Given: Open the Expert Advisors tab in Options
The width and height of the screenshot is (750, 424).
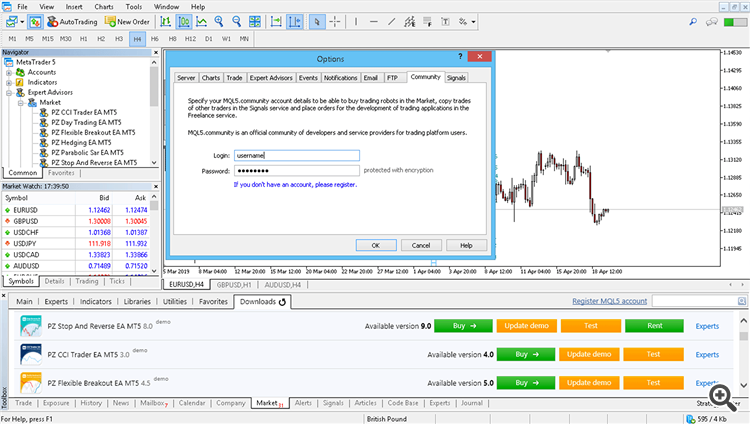Looking at the screenshot, I should [271, 78].
